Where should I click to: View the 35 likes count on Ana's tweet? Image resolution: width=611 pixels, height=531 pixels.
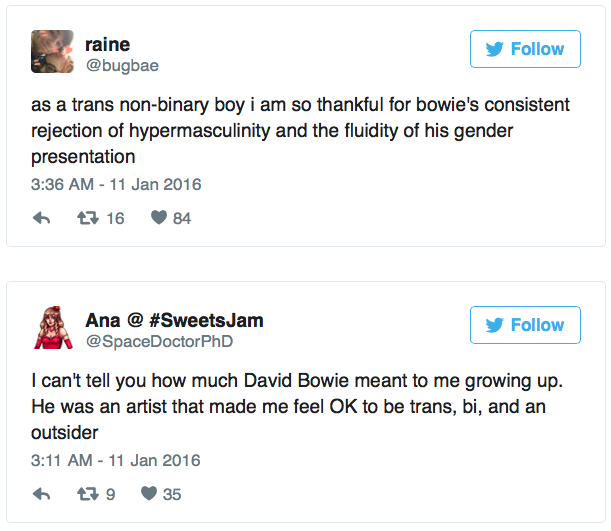point(172,494)
